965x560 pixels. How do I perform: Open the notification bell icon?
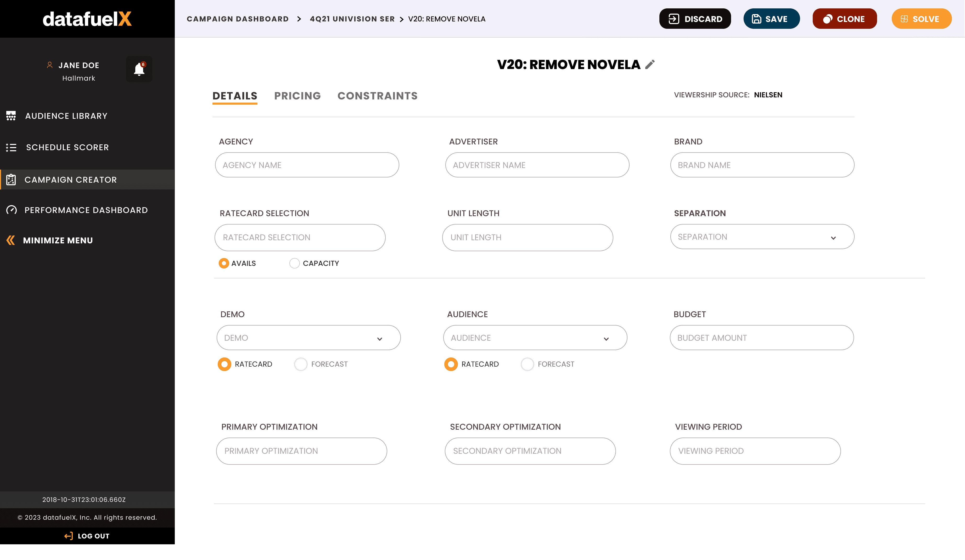click(x=139, y=69)
